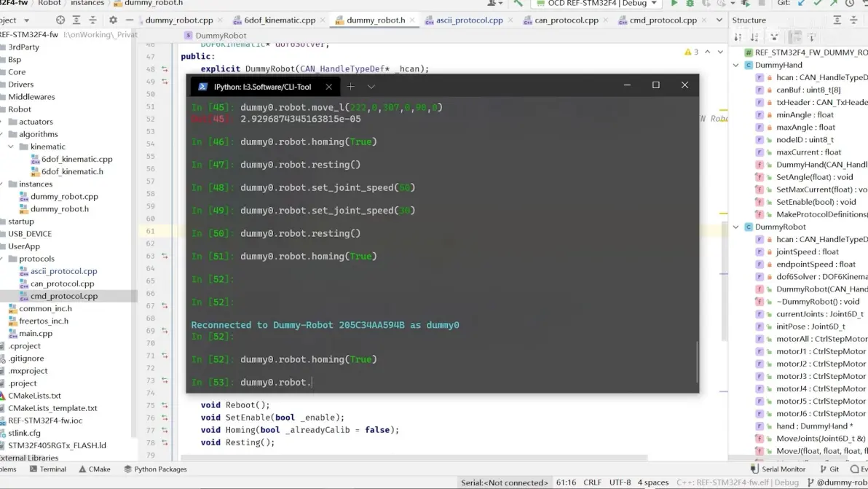Change CRLF line separator setting
Image resolution: width=868 pixels, height=489 pixels.
(592, 482)
